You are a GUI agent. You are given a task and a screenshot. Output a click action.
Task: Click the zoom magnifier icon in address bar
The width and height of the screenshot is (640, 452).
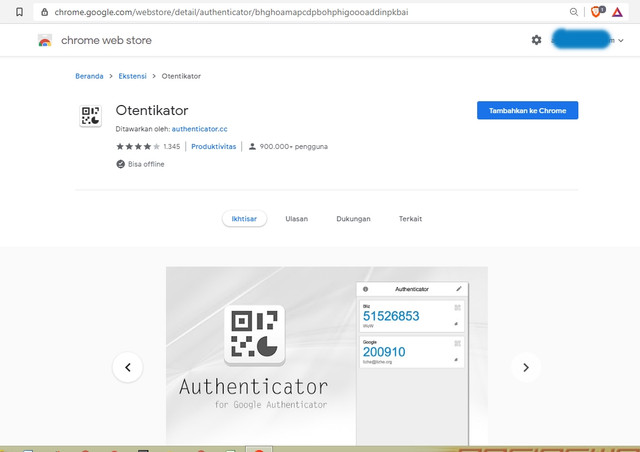[x=573, y=12]
